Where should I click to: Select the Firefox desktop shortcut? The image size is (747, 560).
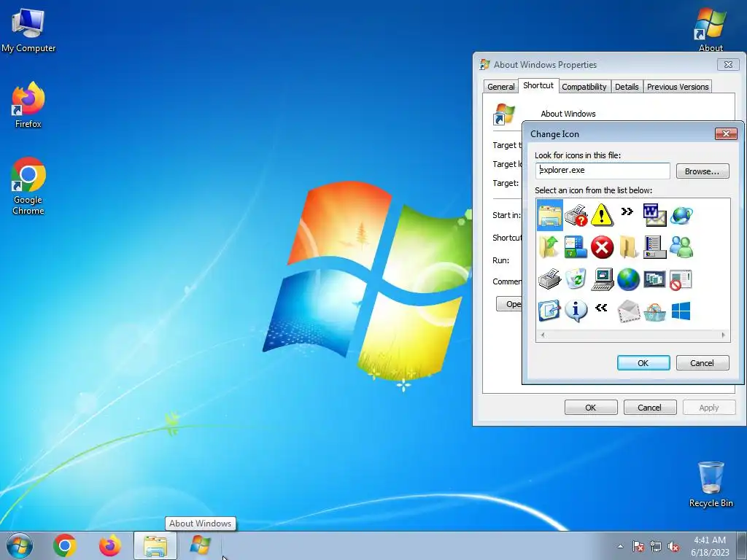coord(28,105)
